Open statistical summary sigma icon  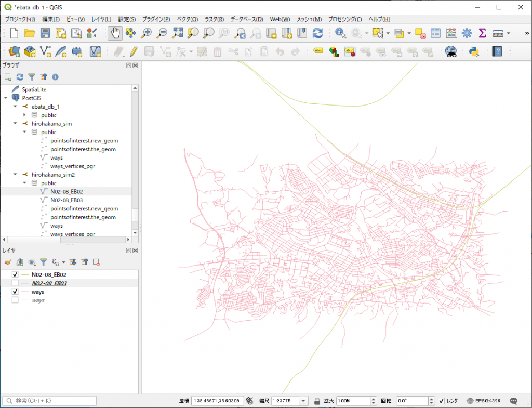[x=482, y=33]
